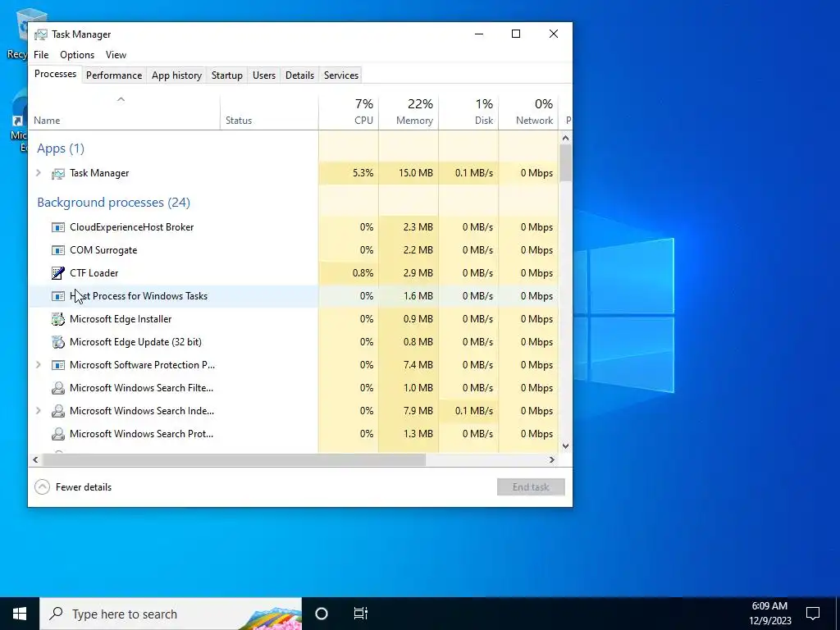Switch to the Performance tab
Image resolution: width=840 pixels, height=630 pixels.
114,75
